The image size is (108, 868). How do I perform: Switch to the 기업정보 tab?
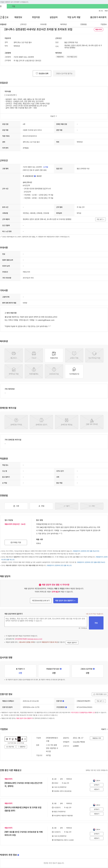104,24
